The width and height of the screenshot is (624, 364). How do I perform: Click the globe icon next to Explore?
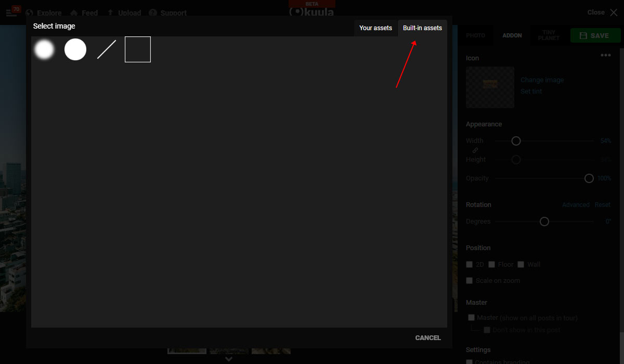click(x=29, y=12)
